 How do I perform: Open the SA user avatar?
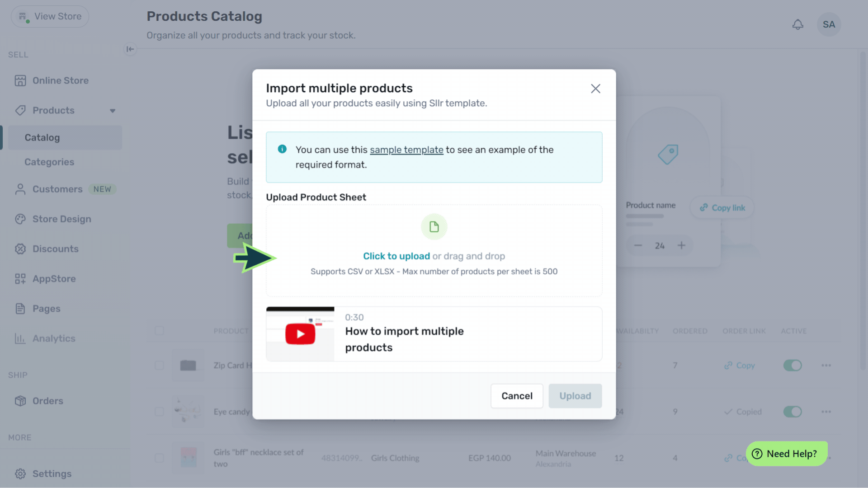pyautogui.click(x=829, y=24)
